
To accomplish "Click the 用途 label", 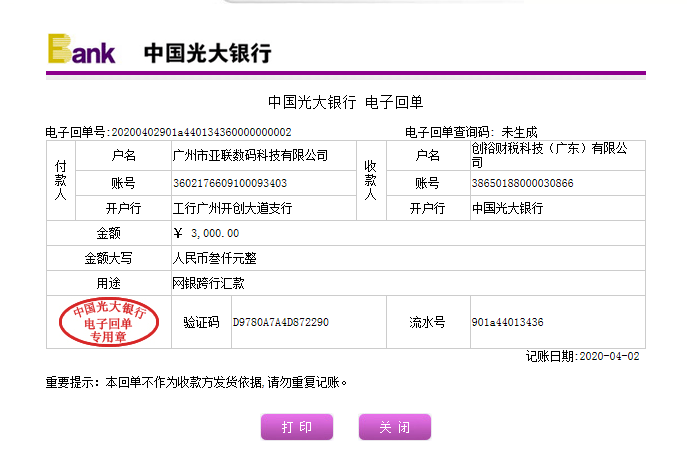I will tap(108, 283).
